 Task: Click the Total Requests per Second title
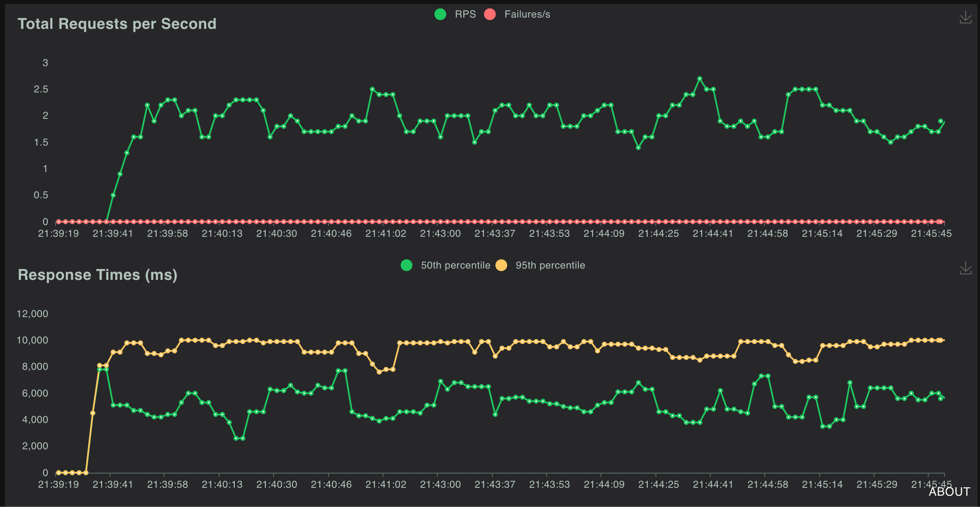click(117, 24)
